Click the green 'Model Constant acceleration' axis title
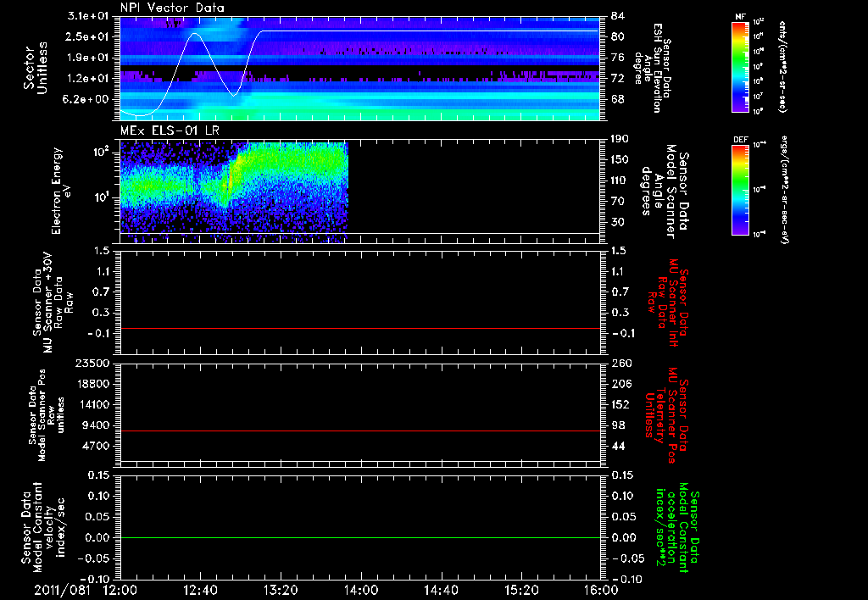The width and height of the screenshot is (868, 600). [677, 528]
